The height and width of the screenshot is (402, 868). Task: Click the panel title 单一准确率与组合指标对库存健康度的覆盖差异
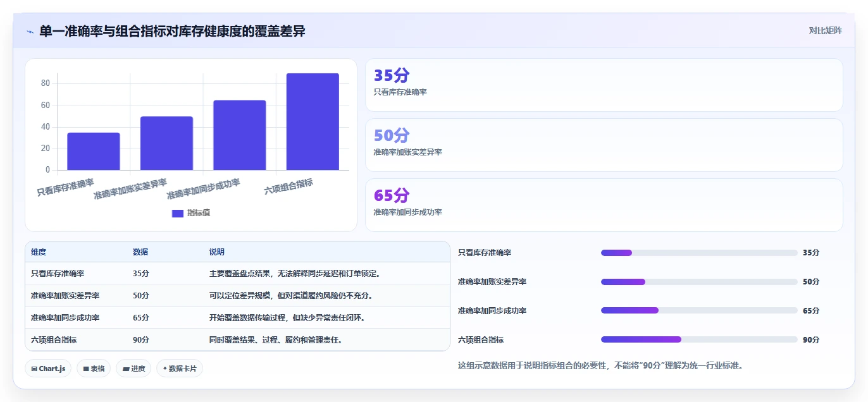coord(172,31)
